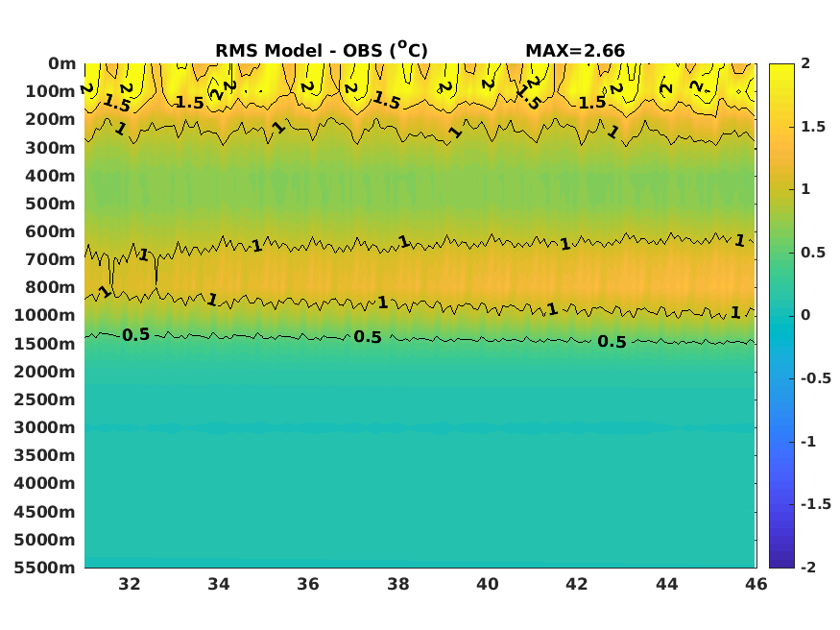Viewport: 840px width, 630px height.
Task: Select the '200m' depth axis label
Action: [50, 119]
